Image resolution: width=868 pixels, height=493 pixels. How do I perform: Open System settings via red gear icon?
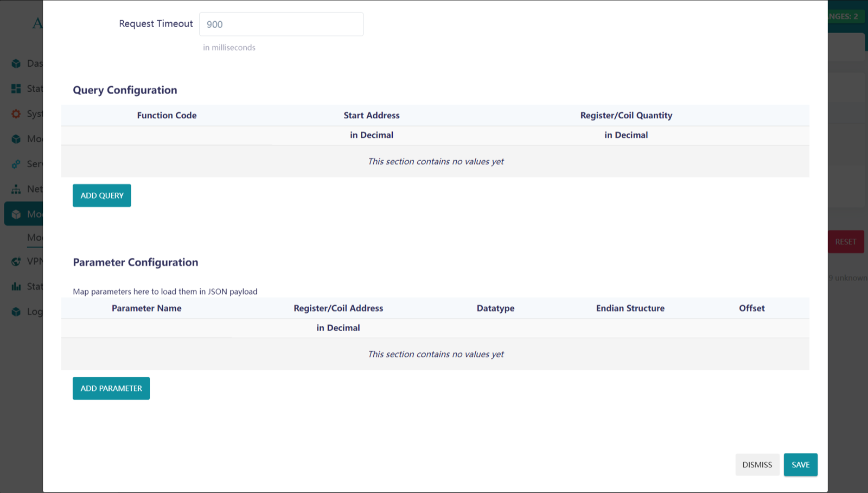click(x=16, y=113)
